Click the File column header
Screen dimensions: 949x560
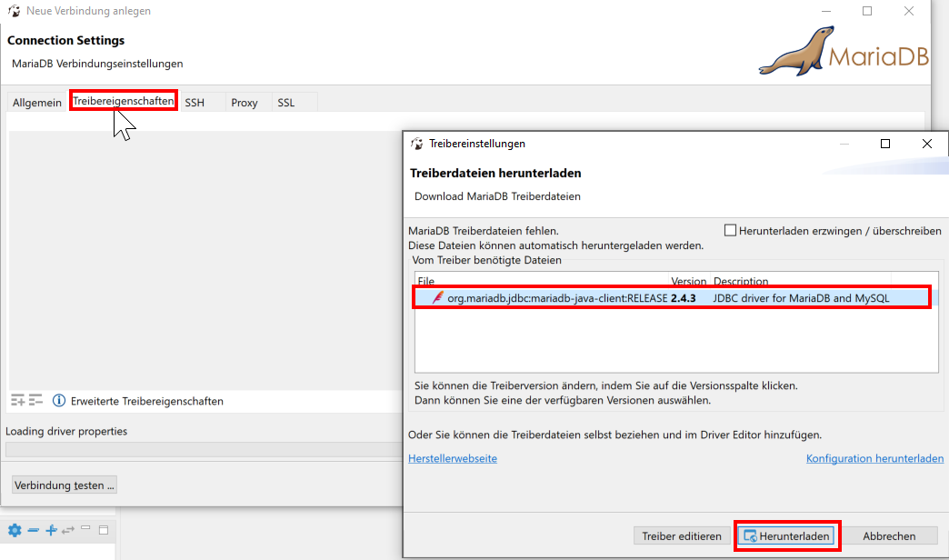(426, 281)
